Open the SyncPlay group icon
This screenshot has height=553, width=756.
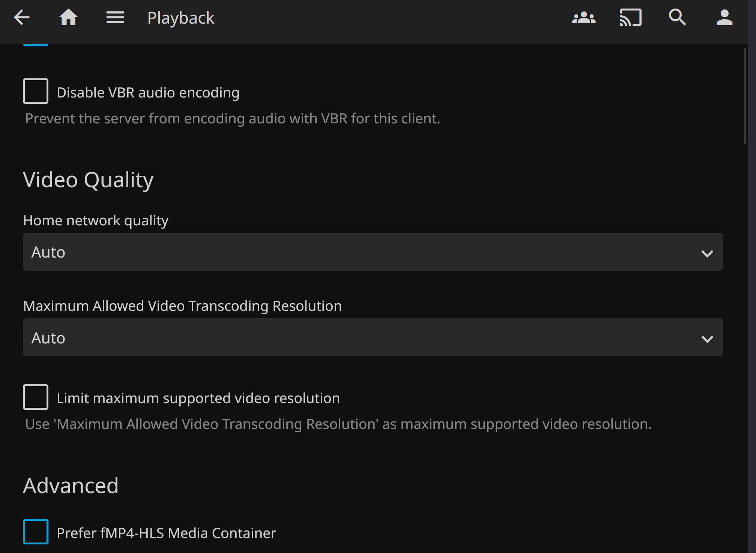point(584,18)
